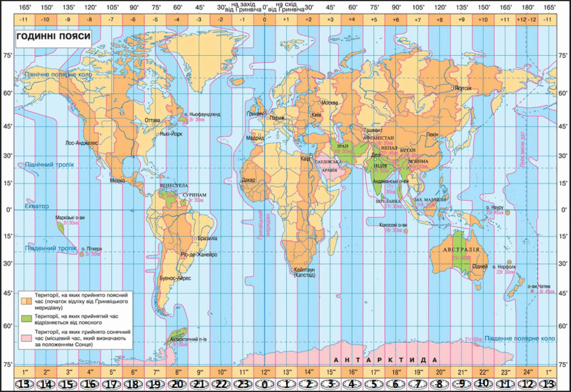The height and width of the screenshot is (392, 571).
Task: Click the +5 offset cell in top row
Action: coord(374,19)
